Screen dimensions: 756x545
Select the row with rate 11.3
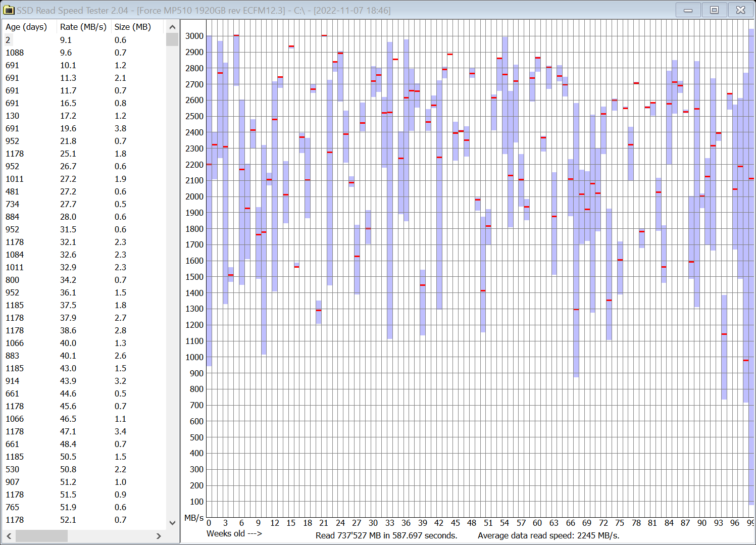coord(84,78)
